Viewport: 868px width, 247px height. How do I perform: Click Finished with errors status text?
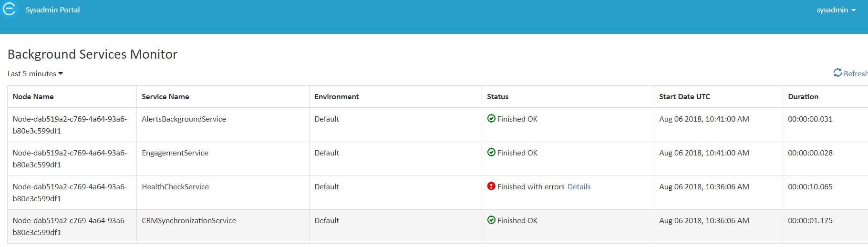531,187
